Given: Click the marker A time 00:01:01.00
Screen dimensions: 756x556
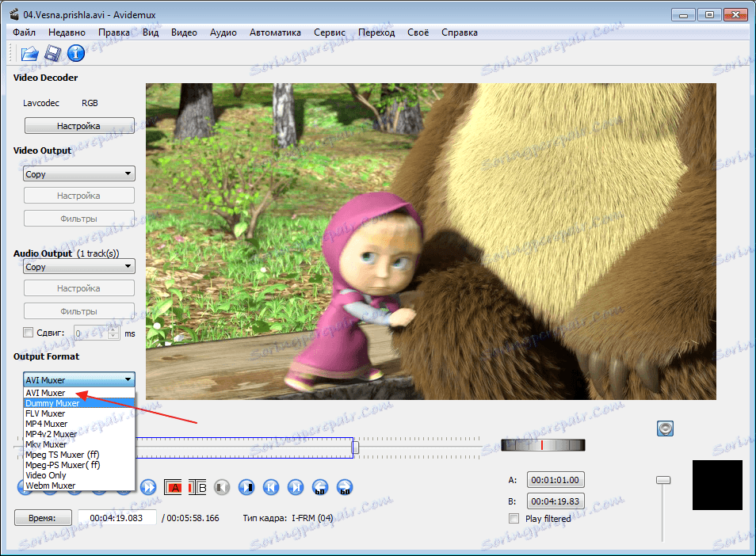Looking at the screenshot, I should click(x=556, y=480).
